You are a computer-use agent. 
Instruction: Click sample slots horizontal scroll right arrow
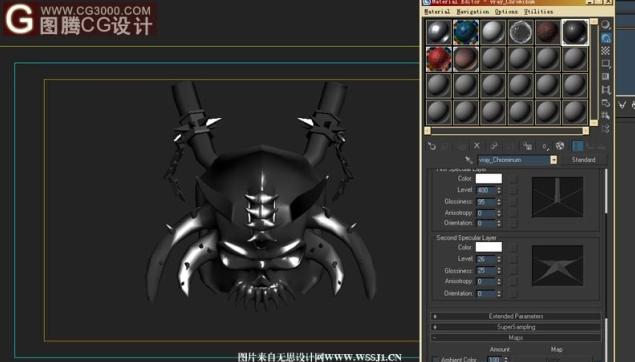pos(586,130)
